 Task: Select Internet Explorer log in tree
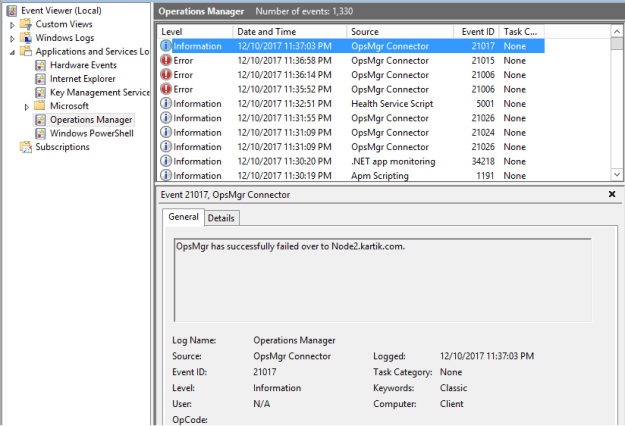[x=83, y=79]
